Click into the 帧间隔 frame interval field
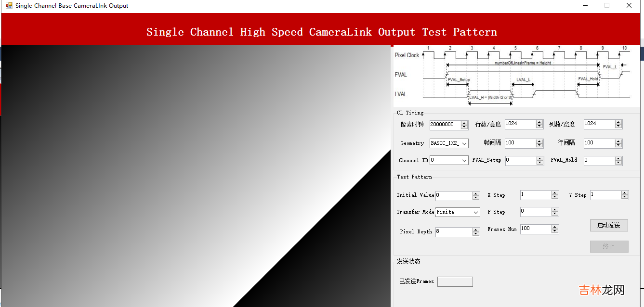 pos(520,143)
